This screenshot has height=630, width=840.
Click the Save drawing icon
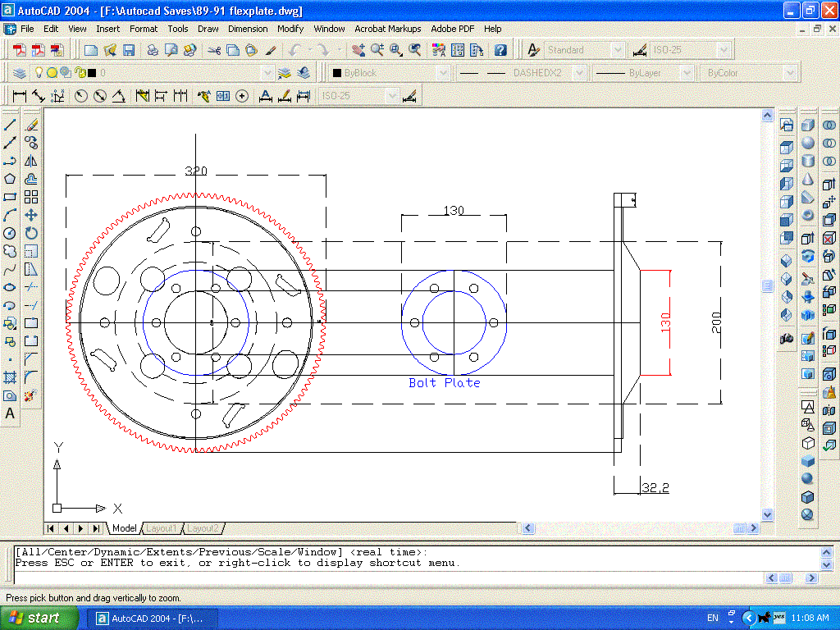point(129,50)
